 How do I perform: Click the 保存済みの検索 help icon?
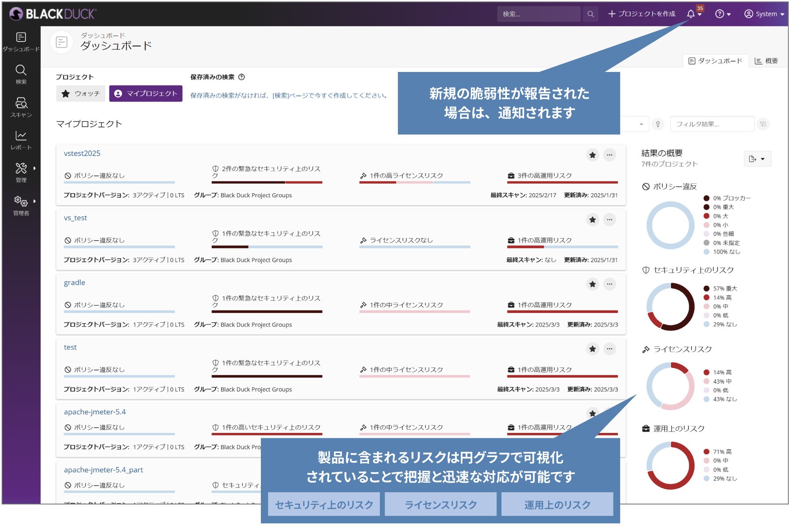[x=242, y=77]
